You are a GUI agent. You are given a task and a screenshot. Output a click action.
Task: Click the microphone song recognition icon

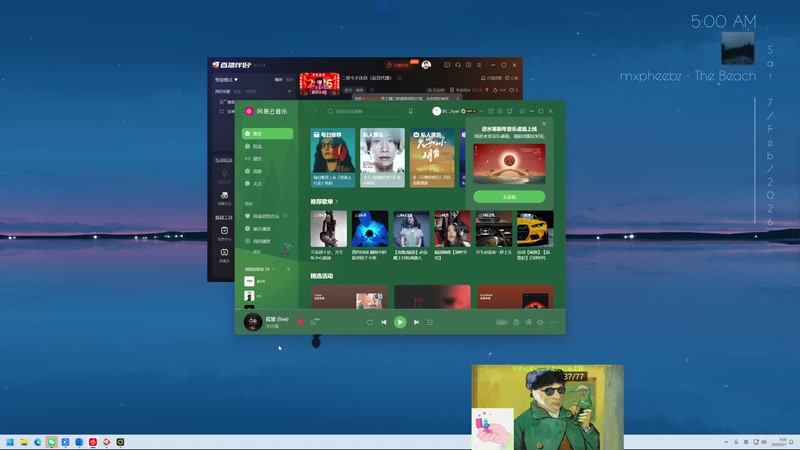[411, 111]
